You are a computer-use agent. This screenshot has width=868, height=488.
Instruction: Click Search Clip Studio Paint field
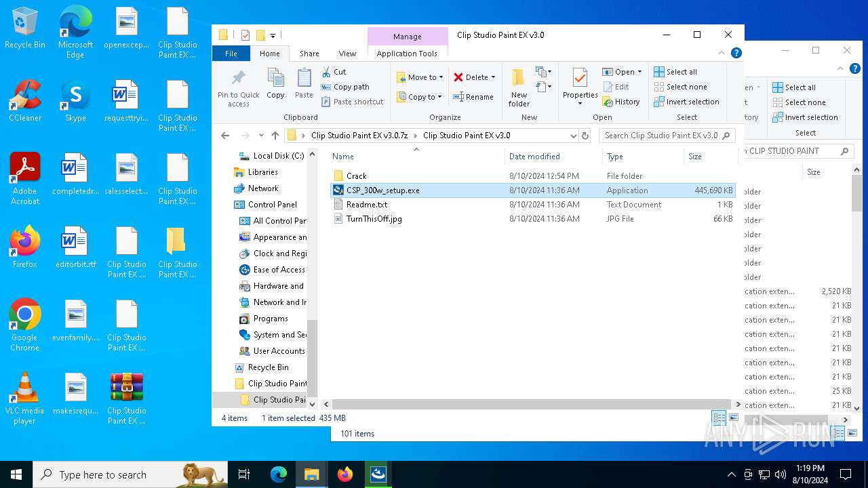(667, 136)
